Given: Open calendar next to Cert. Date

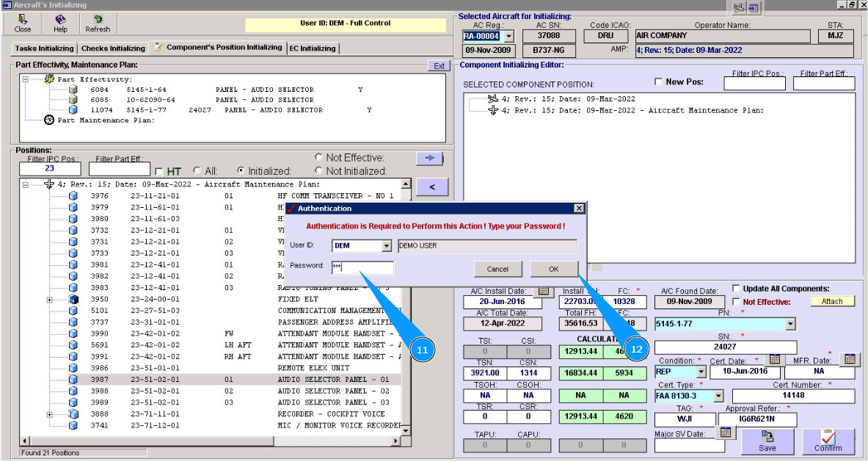Looking at the screenshot, I should pos(774,359).
